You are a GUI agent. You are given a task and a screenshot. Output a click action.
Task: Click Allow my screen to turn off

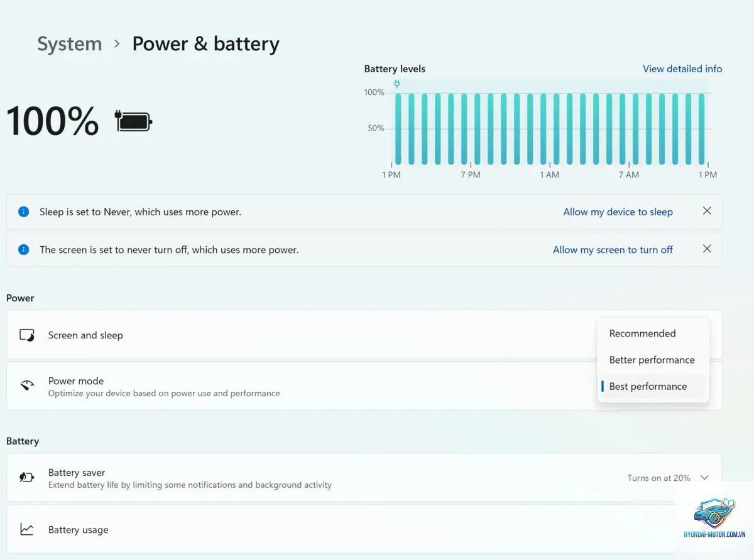(x=613, y=249)
